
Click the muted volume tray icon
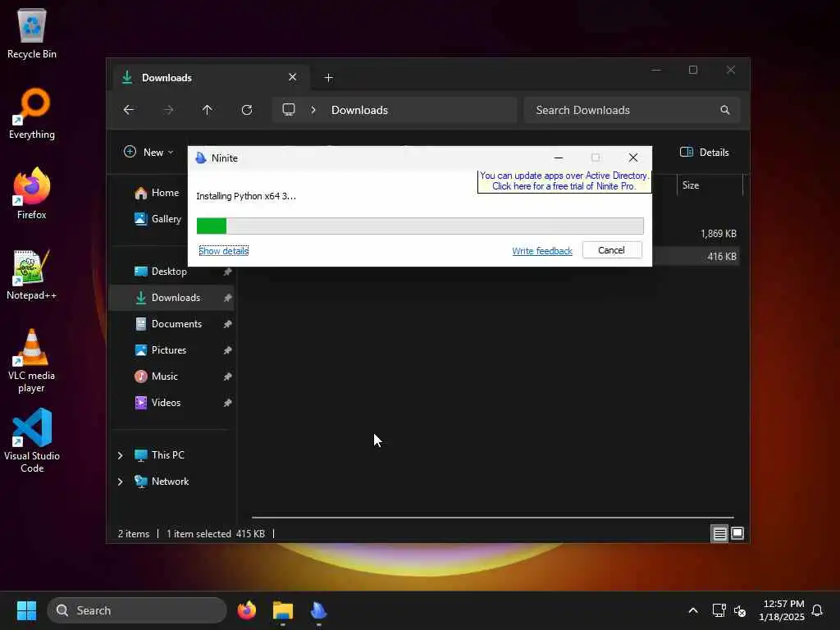pyautogui.click(x=740, y=610)
